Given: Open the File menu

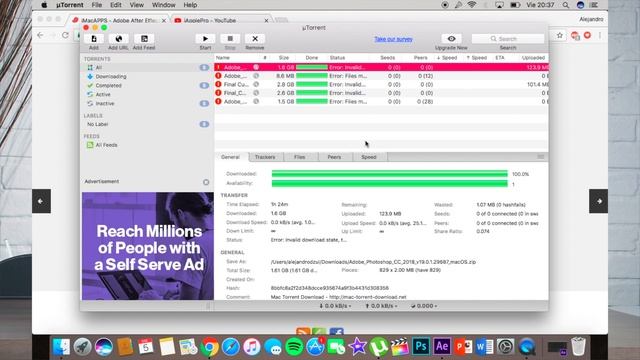Looking at the screenshot, I should click(x=97, y=5).
